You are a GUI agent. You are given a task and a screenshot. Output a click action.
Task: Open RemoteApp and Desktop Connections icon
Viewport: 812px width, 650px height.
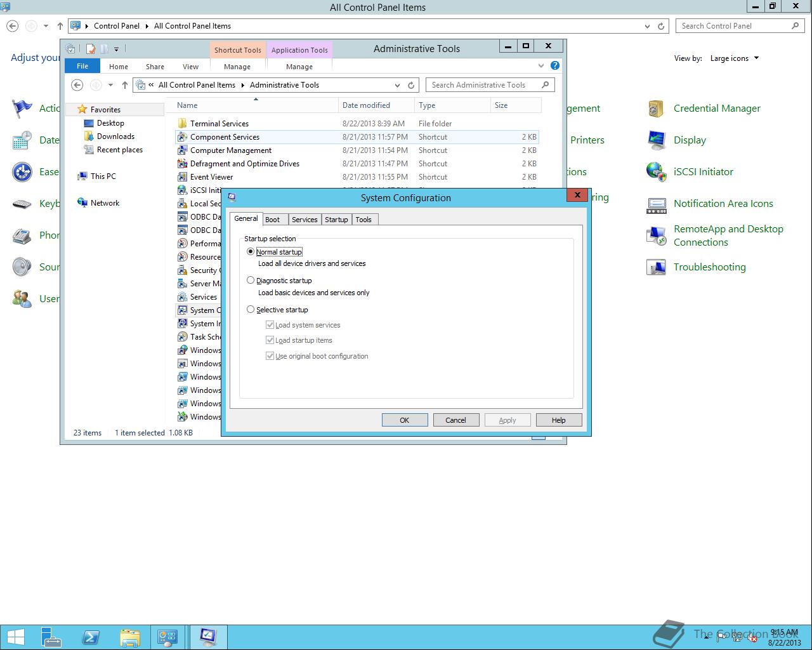pyautogui.click(x=656, y=235)
